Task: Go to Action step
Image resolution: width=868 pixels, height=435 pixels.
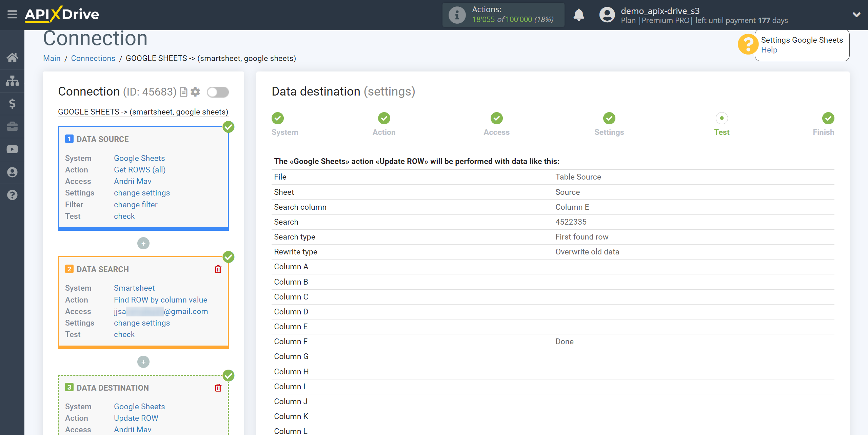Action: 384,118
